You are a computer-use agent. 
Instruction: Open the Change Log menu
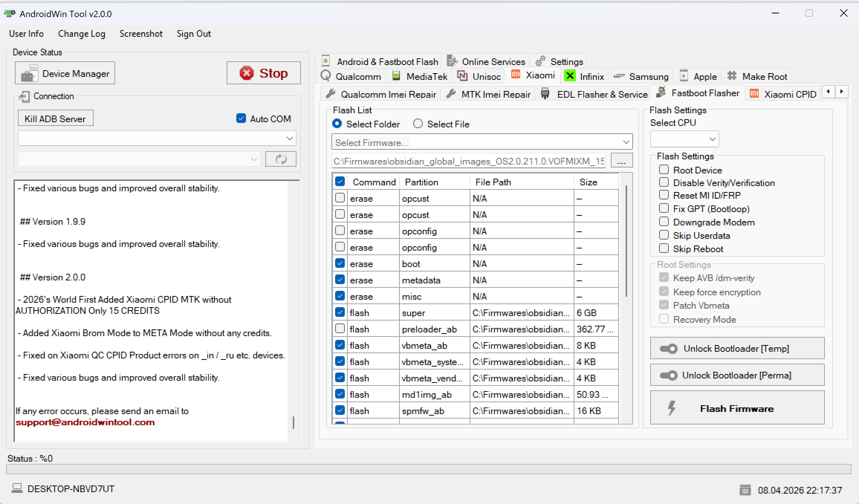(81, 34)
